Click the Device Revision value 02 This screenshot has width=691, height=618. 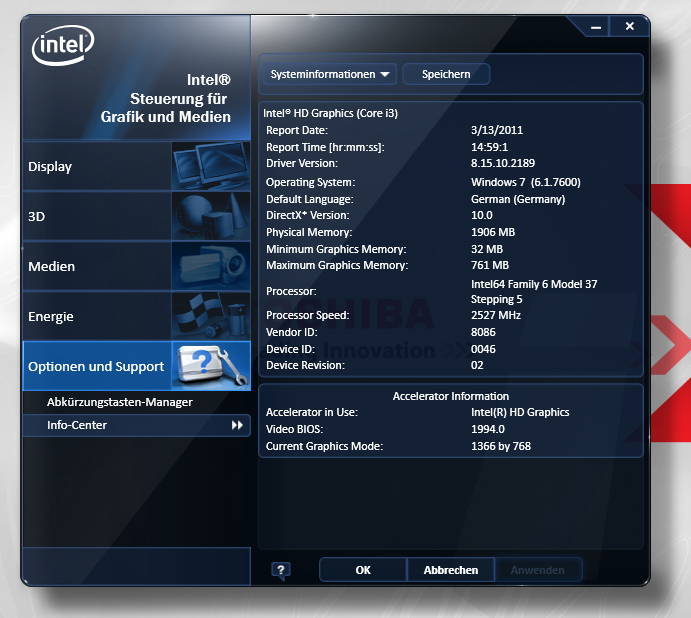click(x=477, y=365)
